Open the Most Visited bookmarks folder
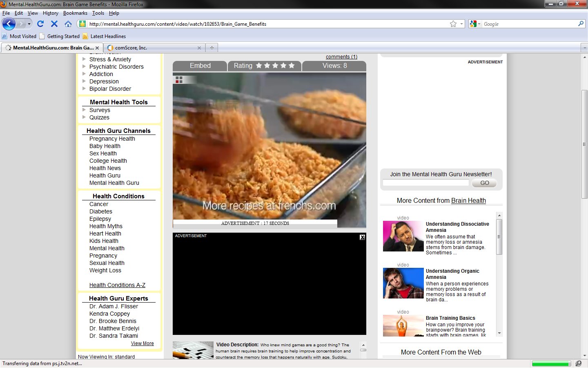Screen dimensions: 588x368 pos(19,36)
